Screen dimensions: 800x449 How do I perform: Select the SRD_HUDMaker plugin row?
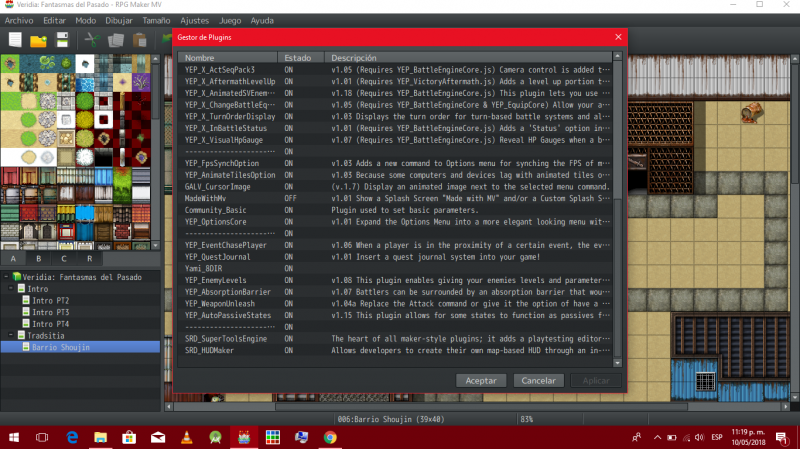pos(395,350)
